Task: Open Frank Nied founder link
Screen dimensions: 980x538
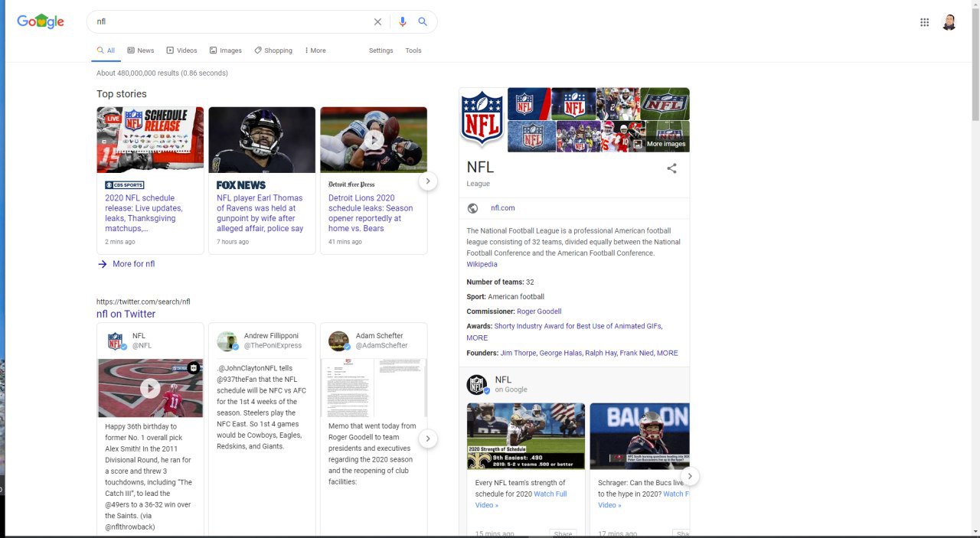Action: pyautogui.click(x=636, y=354)
